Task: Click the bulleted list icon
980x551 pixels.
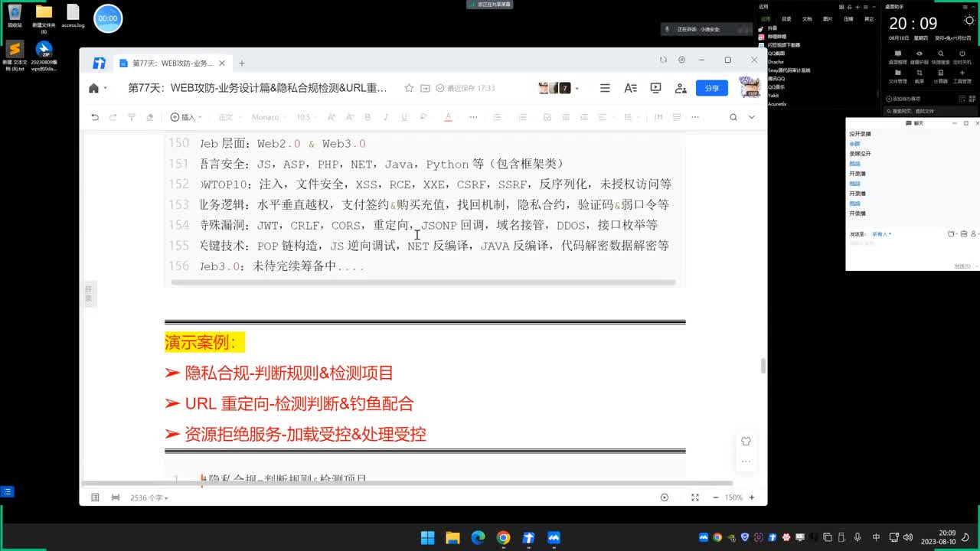Action: pos(497,117)
